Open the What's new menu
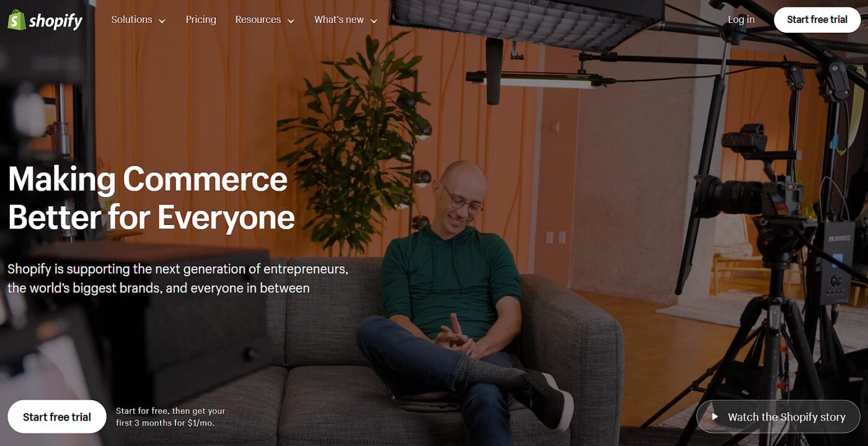The image size is (868, 446). [346, 20]
